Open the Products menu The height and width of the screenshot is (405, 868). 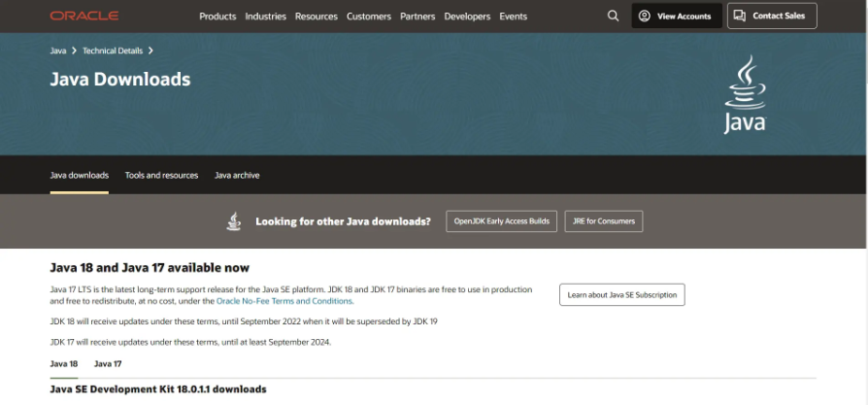[217, 17]
